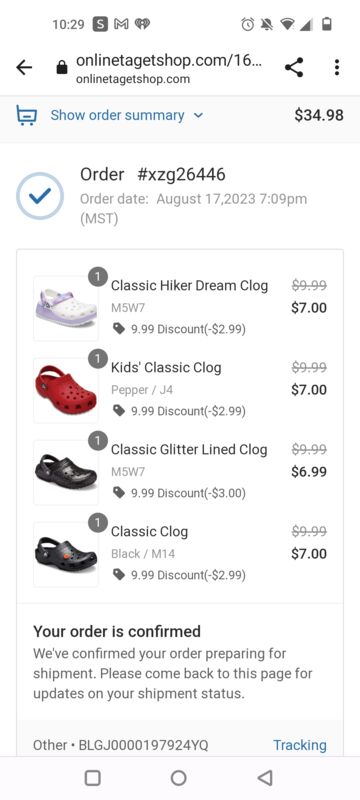Open the red Kids' Classic Clog image
Screen dimensions: 360x800
[x=66, y=390]
